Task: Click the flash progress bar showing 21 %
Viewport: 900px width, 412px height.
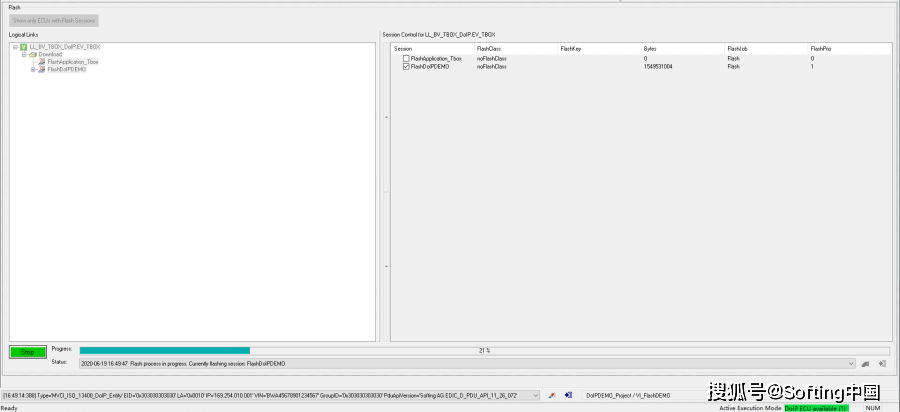Action: [x=484, y=351]
